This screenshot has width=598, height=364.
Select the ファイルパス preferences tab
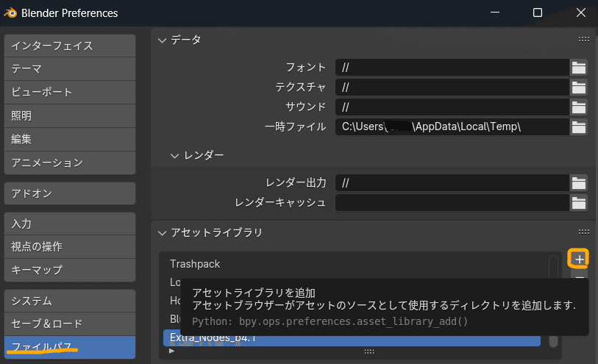(70, 347)
